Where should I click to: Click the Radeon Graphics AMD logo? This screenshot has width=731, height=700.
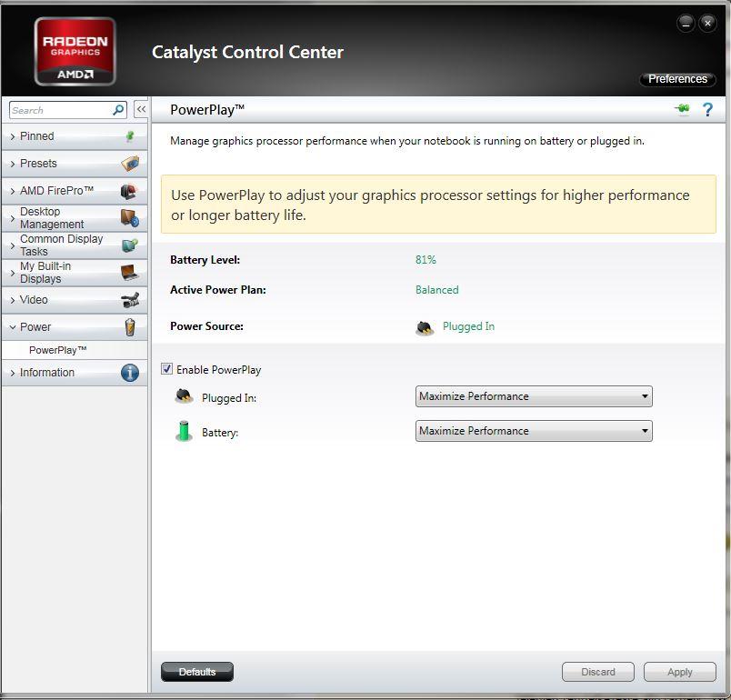coord(75,52)
